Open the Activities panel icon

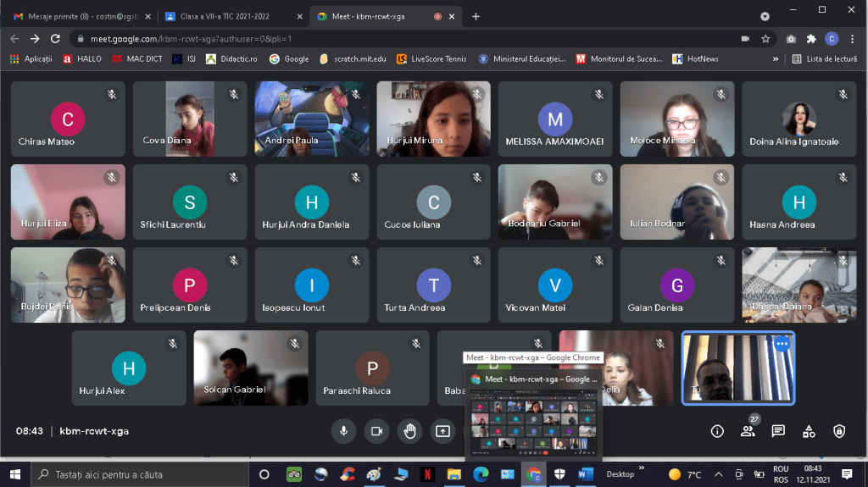coord(809,431)
